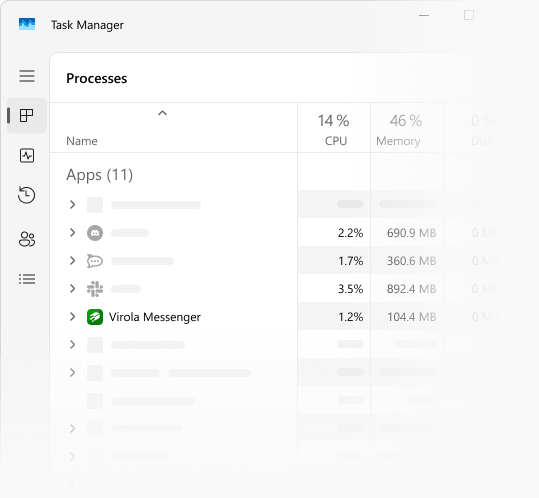Screen dimensions: 539x498
Task: Expand the first row under Apps (11)
Action: (72, 204)
